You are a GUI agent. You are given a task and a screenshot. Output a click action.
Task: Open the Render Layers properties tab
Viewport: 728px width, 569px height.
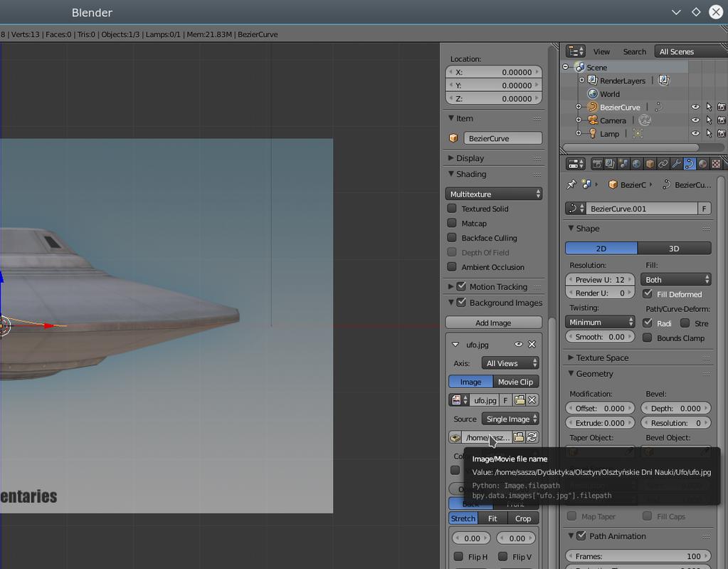pos(610,164)
